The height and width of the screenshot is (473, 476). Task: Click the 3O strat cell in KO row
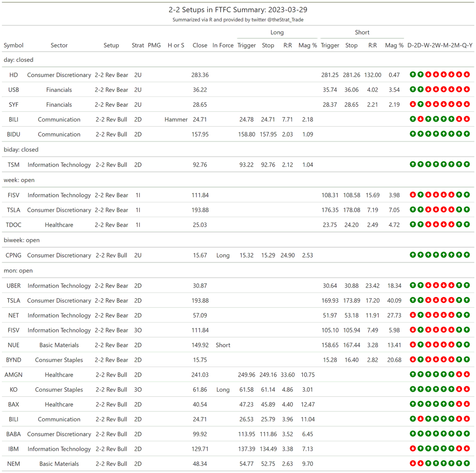[138, 390]
